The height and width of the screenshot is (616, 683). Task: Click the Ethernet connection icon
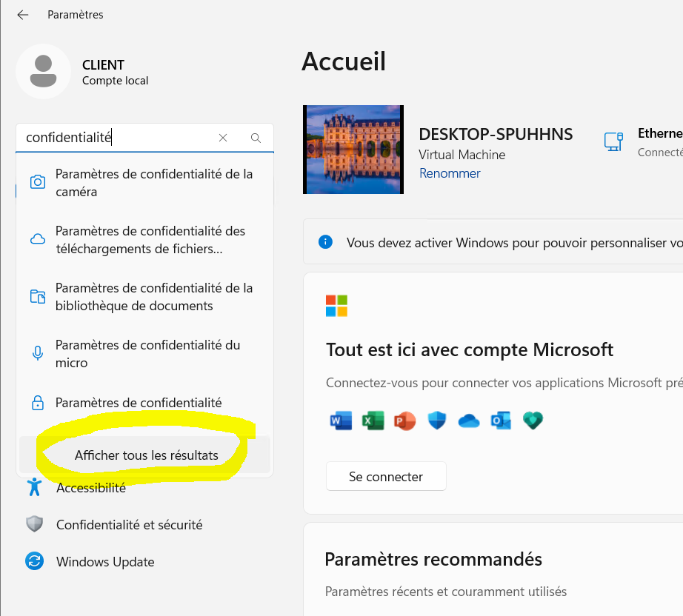click(613, 141)
